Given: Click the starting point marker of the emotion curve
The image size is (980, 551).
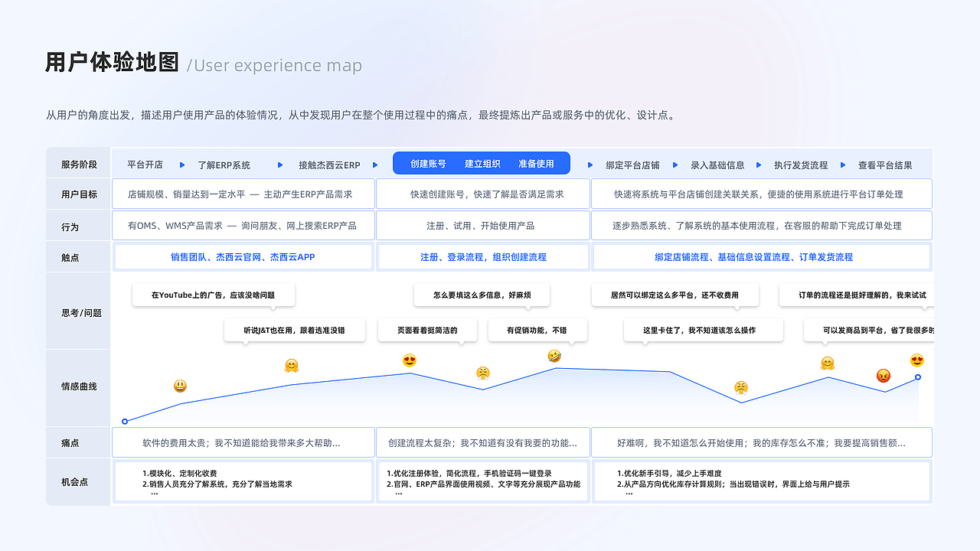Looking at the screenshot, I should 125,421.
